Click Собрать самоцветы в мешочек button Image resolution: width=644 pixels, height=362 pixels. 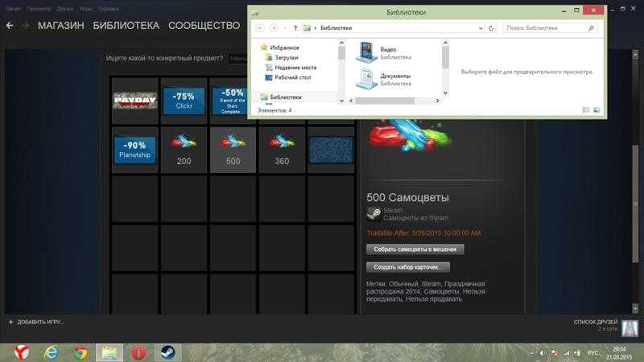coord(415,249)
